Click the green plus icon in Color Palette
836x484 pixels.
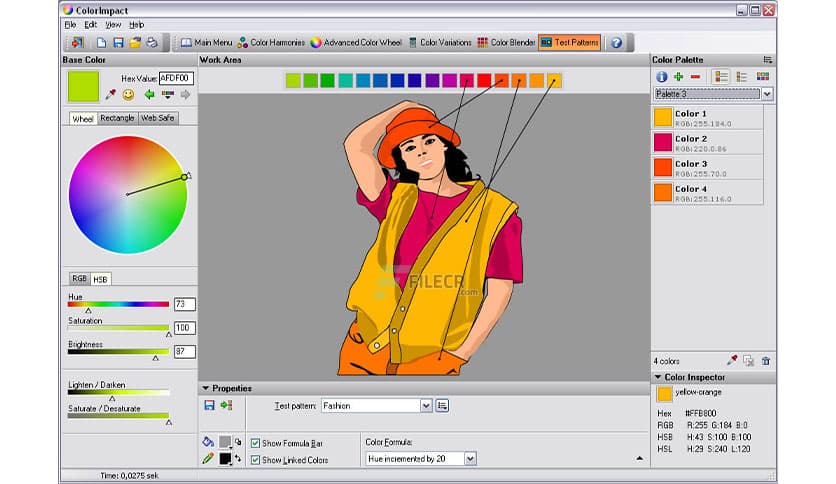pos(678,76)
